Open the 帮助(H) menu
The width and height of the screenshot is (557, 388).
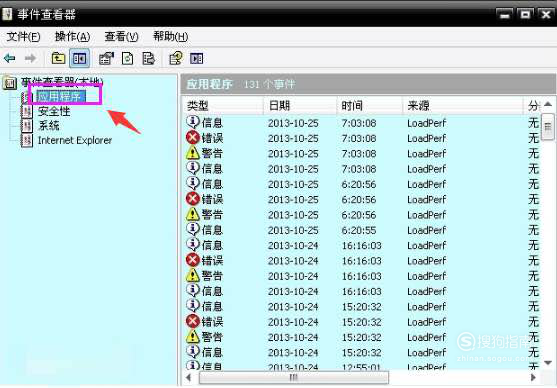[x=171, y=37]
